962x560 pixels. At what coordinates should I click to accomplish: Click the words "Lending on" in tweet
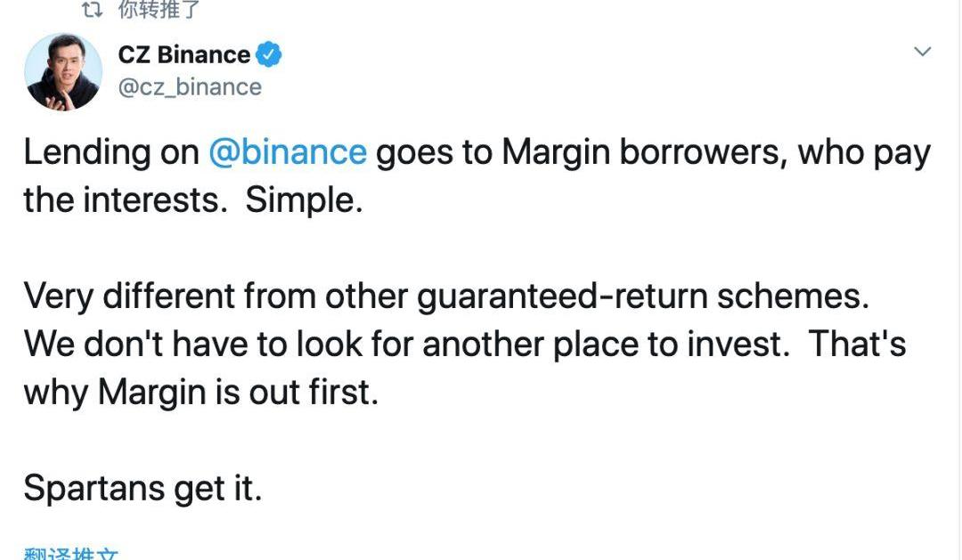[110, 153]
